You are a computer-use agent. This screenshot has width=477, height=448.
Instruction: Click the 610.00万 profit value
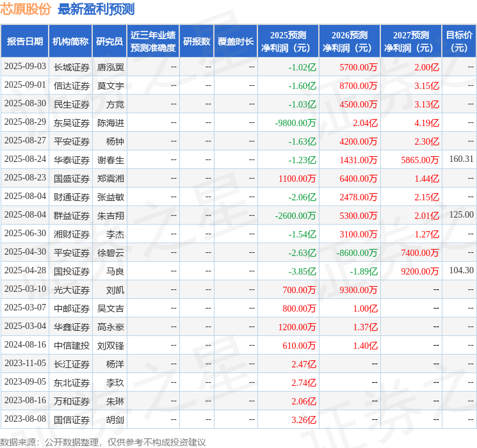pos(300,346)
